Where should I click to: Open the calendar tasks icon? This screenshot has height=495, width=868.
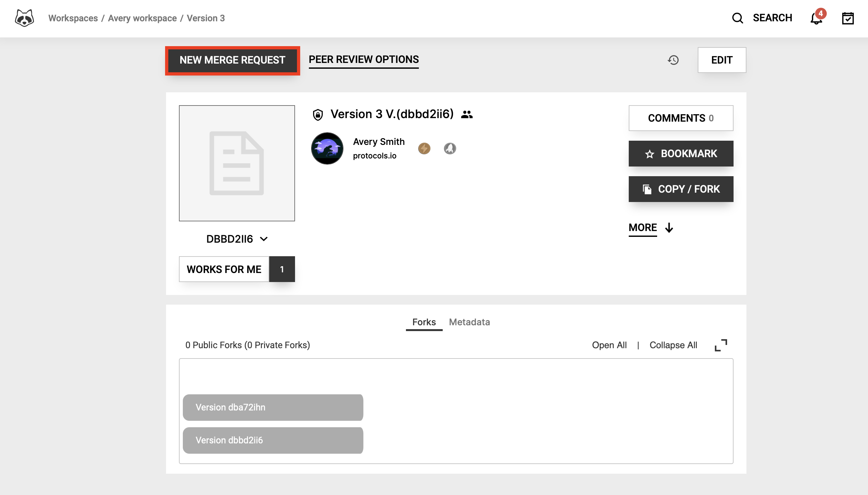click(x=848, y=18)
